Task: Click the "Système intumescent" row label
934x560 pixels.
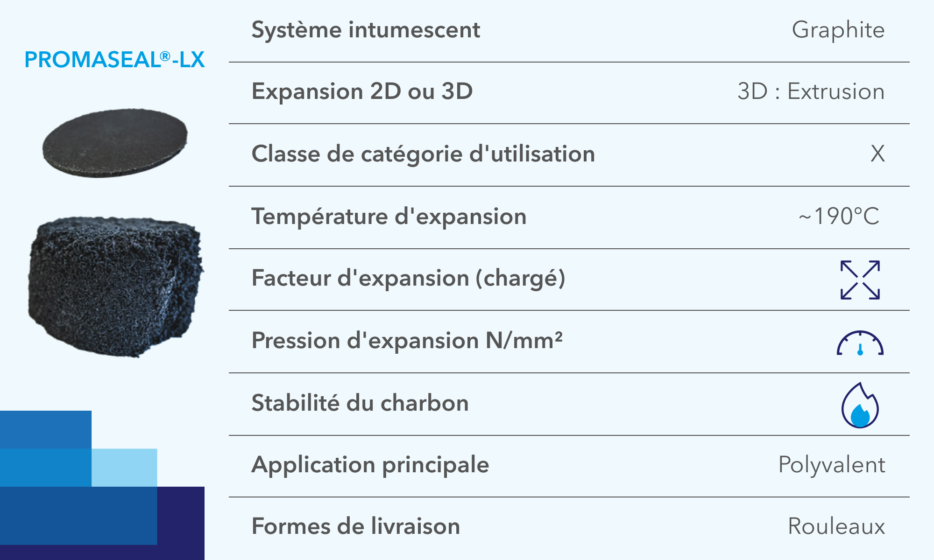Action: [366, 30]
